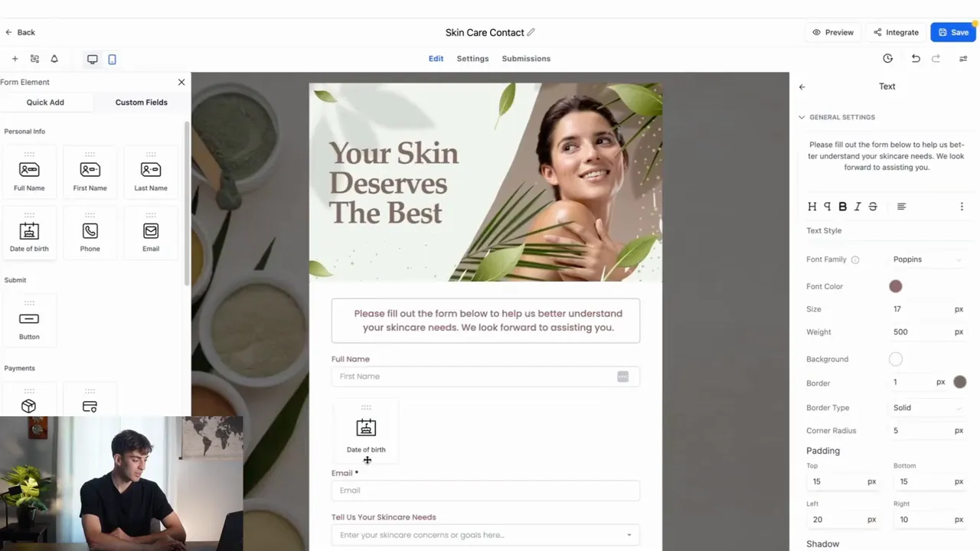Viewport: 980px width, 551px height.
Task: Open text alignment options
Action: click(901, 207)
